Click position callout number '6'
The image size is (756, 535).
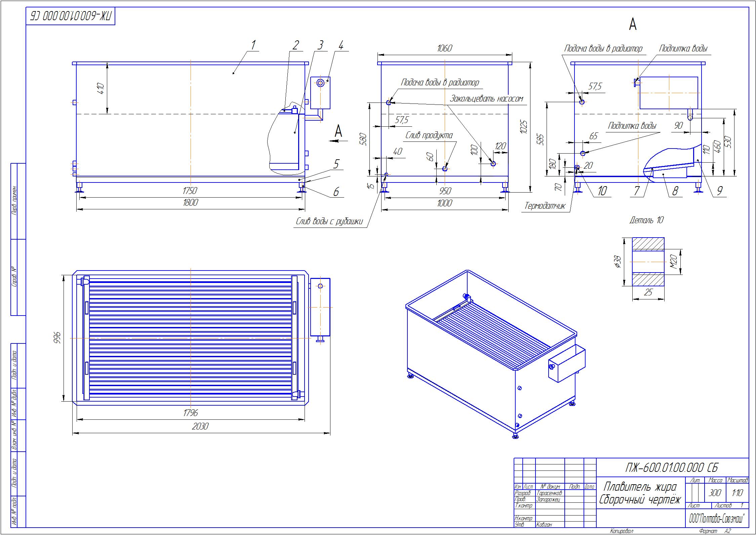pyautogui.click(x=336, y=192)
